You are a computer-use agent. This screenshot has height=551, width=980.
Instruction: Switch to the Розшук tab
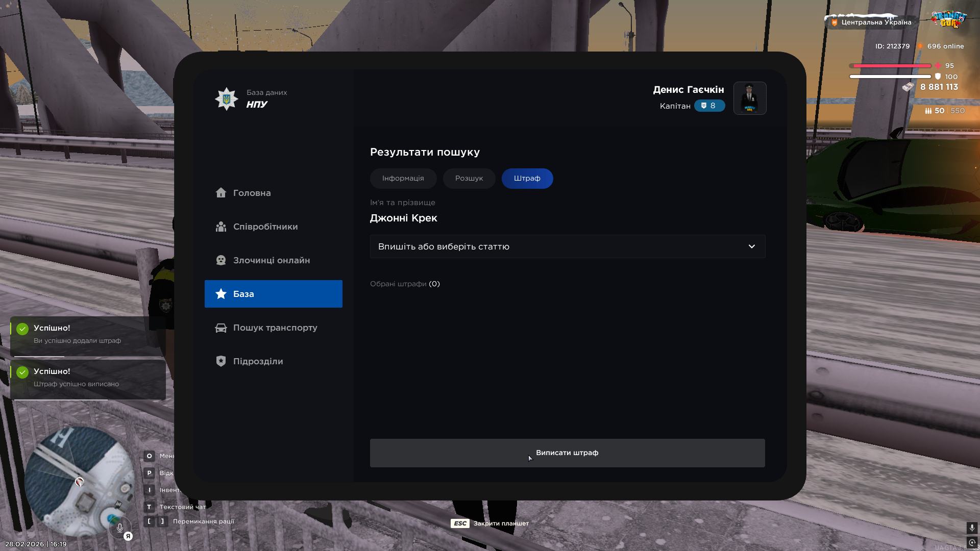tap(469, 179)
